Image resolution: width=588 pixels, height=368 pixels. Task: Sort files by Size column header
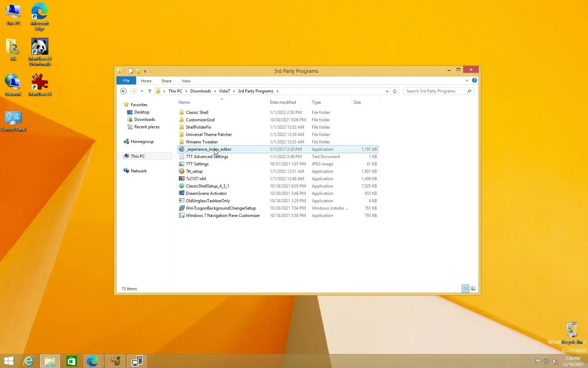pyautogui.click(x=365, y=102)
